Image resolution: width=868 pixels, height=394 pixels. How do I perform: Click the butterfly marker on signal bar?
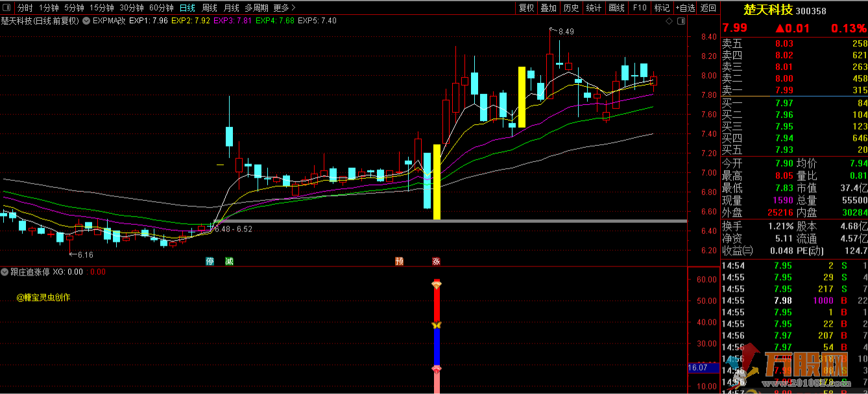coord(437,325)
